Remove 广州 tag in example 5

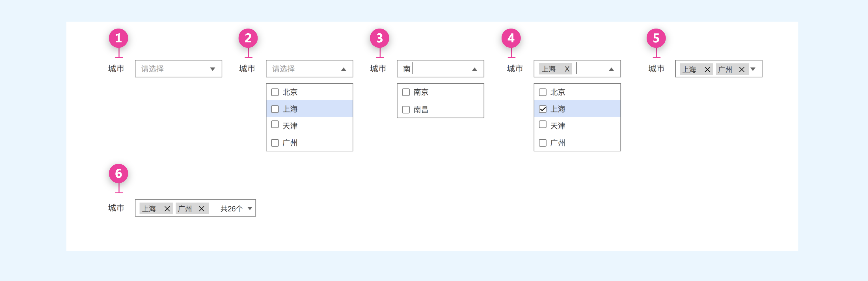(741, 70)
